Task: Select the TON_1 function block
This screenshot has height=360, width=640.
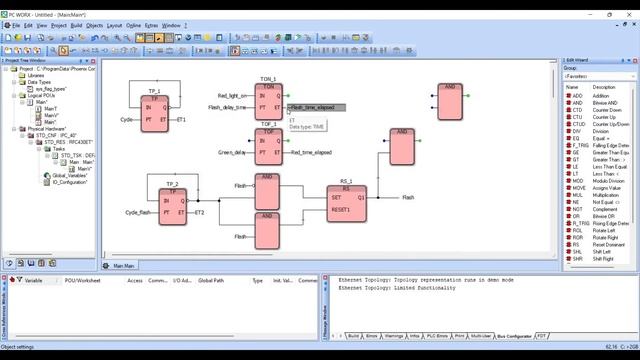Action: coord(269,102)
